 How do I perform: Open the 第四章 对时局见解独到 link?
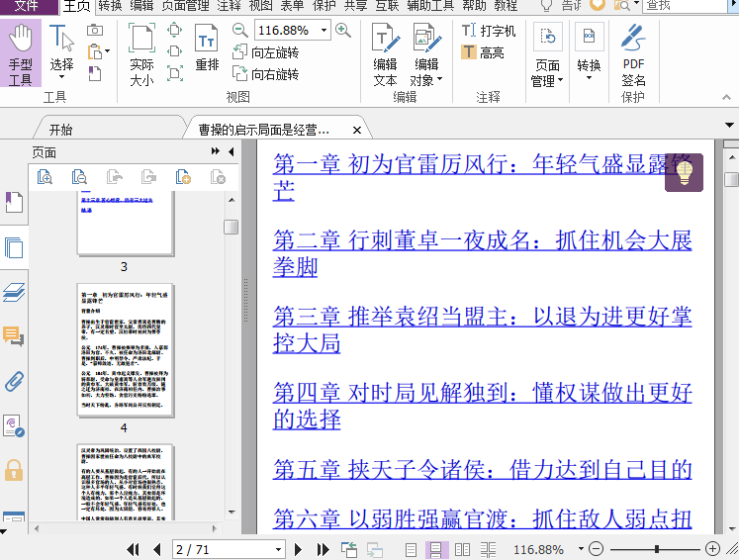(483, 407)
